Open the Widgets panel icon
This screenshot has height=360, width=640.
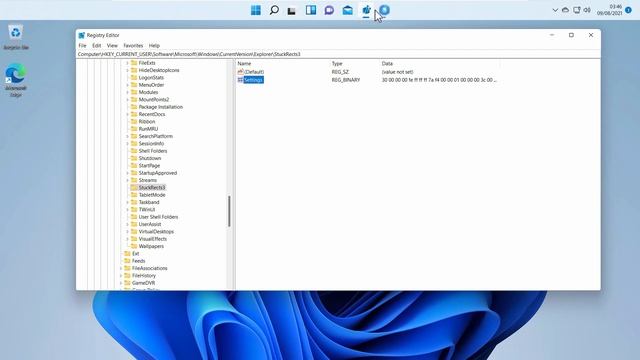311,10
